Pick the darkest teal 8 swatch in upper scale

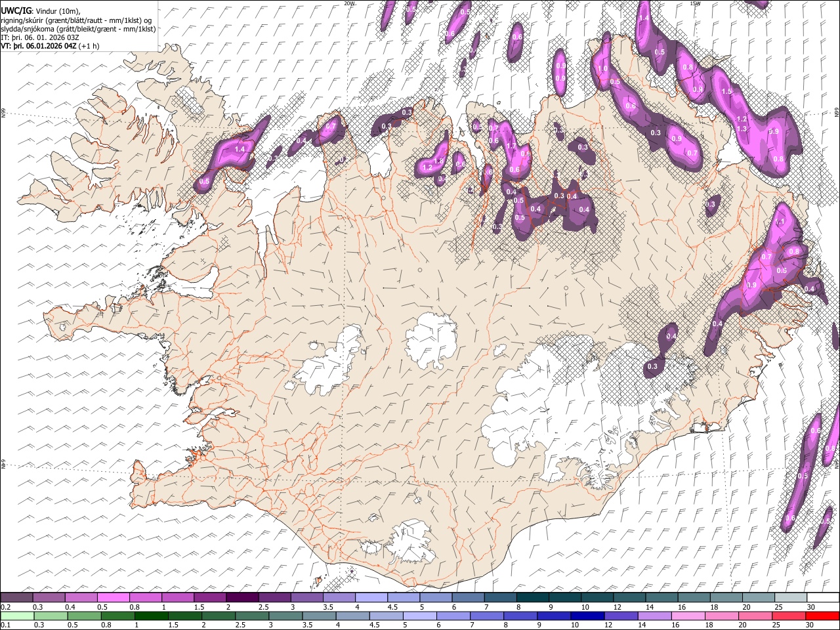[533, 598]
